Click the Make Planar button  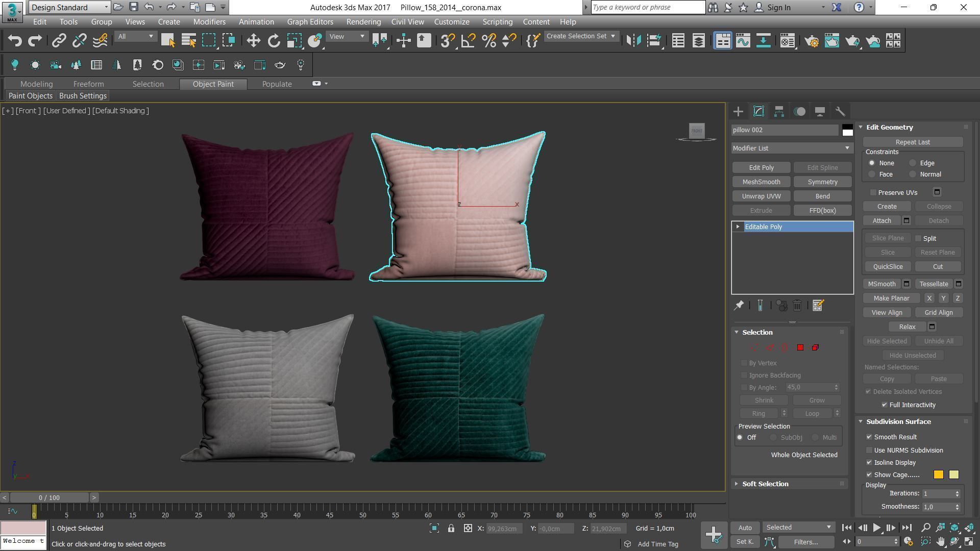click(x=891, y=298)
